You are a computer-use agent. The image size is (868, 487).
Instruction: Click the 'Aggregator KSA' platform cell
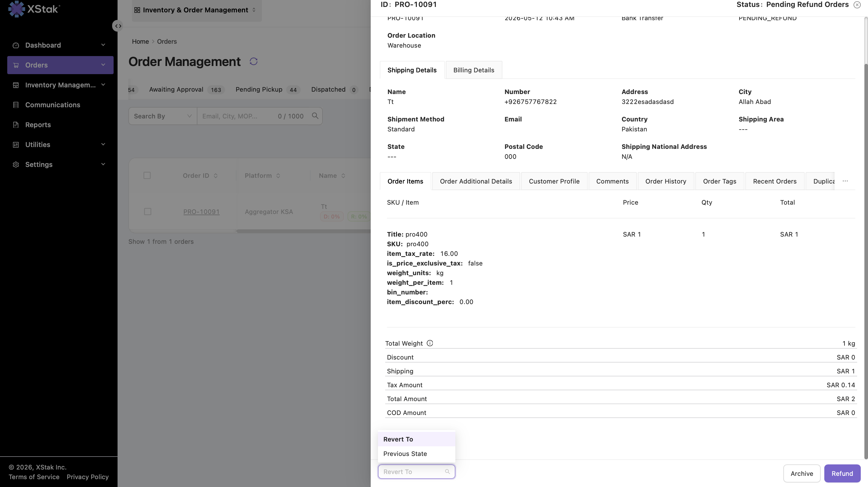click(269, 212)
